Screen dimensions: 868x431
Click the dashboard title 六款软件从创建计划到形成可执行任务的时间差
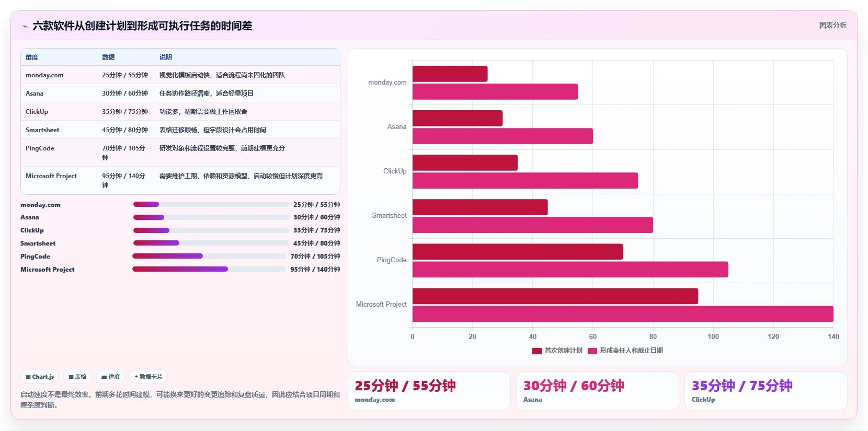(x=142, y=26)
